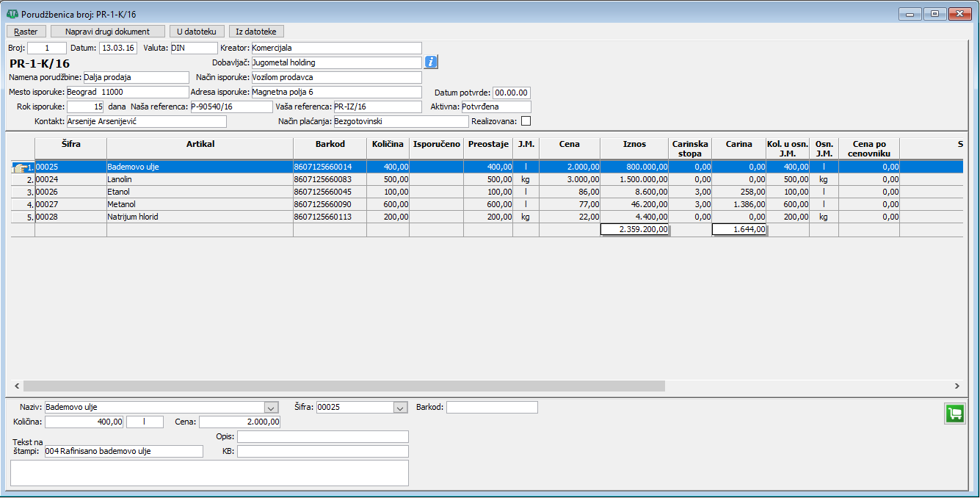Click the Artikal column header
980x498 pixels.
coord(200,144)
